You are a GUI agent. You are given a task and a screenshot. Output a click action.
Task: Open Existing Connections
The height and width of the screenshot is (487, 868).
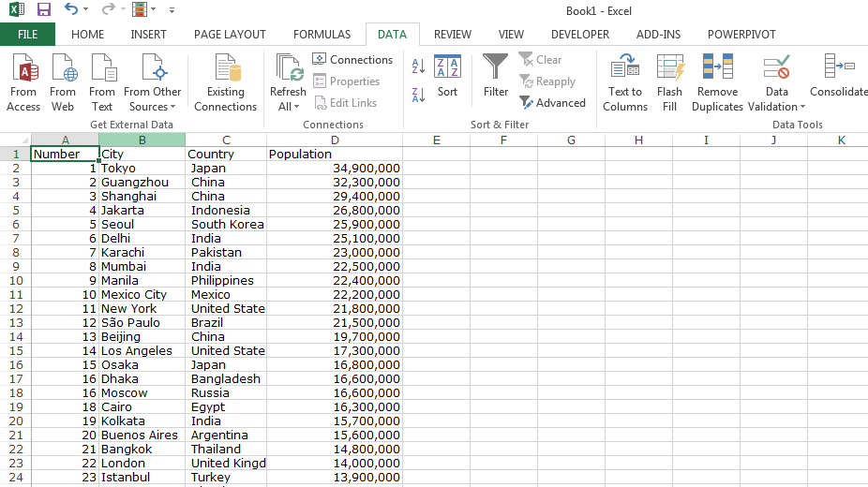point(225,83)
